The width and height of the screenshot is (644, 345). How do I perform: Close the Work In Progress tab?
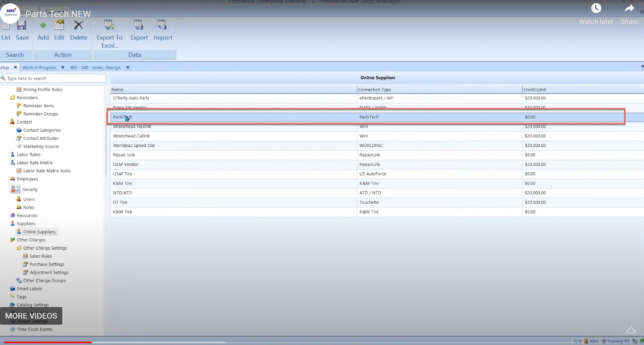point(63,67)
